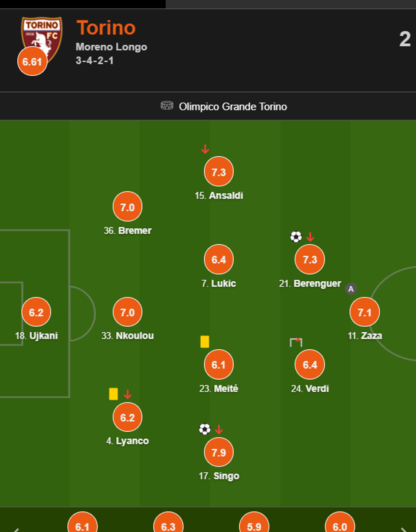Click Zaza's assist badge icon
This screenshot has width=416, height=532.
tap(351, 289)
